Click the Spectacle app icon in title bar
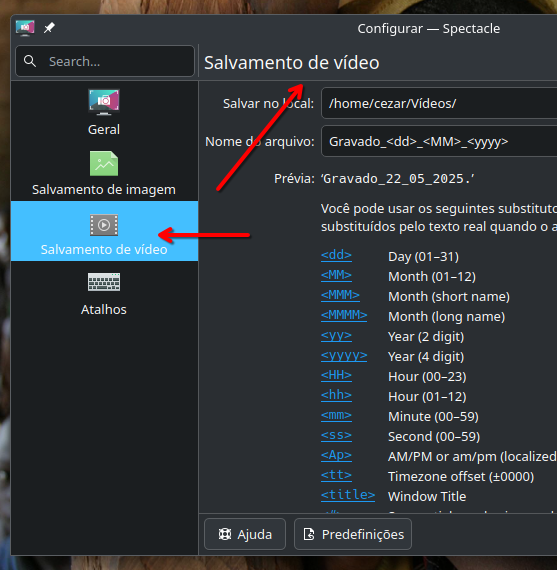This screenshot has height=570, width=557. point(25,28)
